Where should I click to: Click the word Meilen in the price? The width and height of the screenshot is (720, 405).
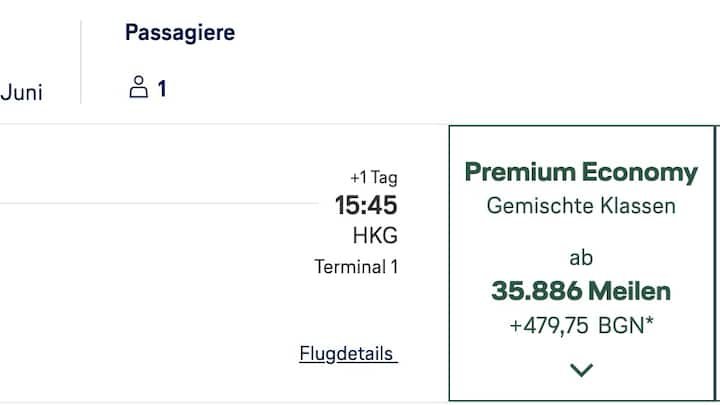click(630, 291)
